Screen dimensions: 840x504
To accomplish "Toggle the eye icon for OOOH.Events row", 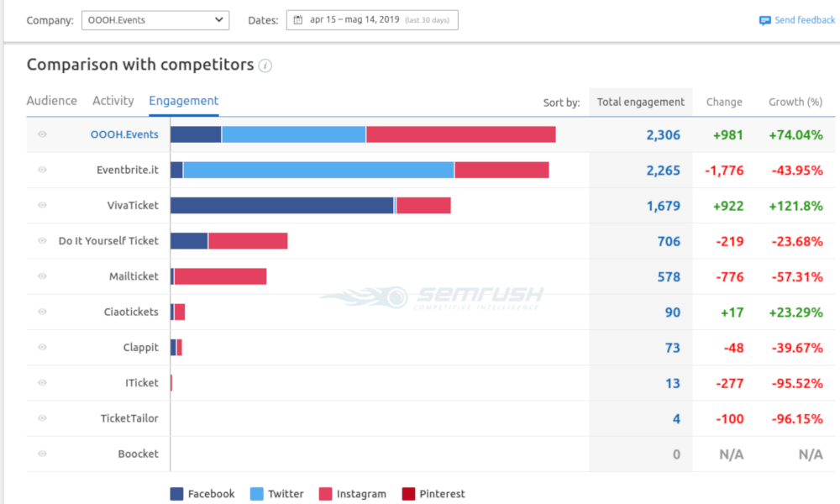I will point(42,134).
